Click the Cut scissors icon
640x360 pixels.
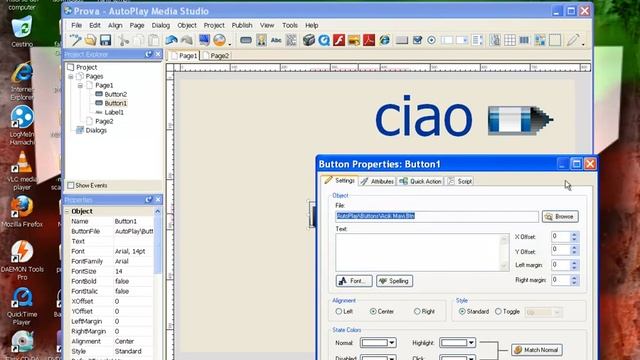[x=124, y=40]
